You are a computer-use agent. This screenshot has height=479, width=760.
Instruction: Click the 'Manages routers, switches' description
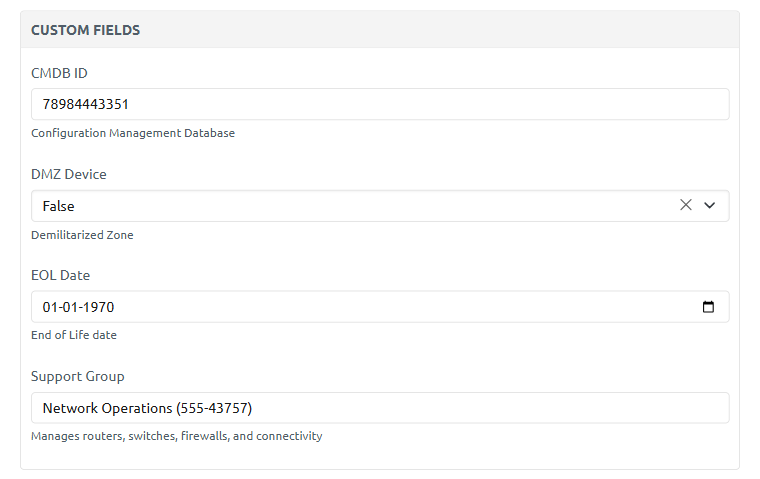(176, 436)
